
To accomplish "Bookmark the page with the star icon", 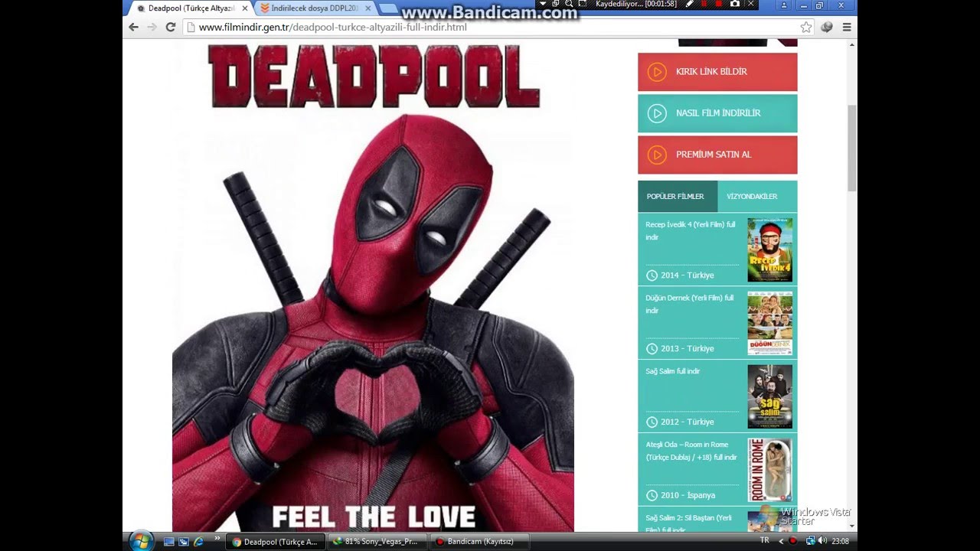I will tap(806, 27).
